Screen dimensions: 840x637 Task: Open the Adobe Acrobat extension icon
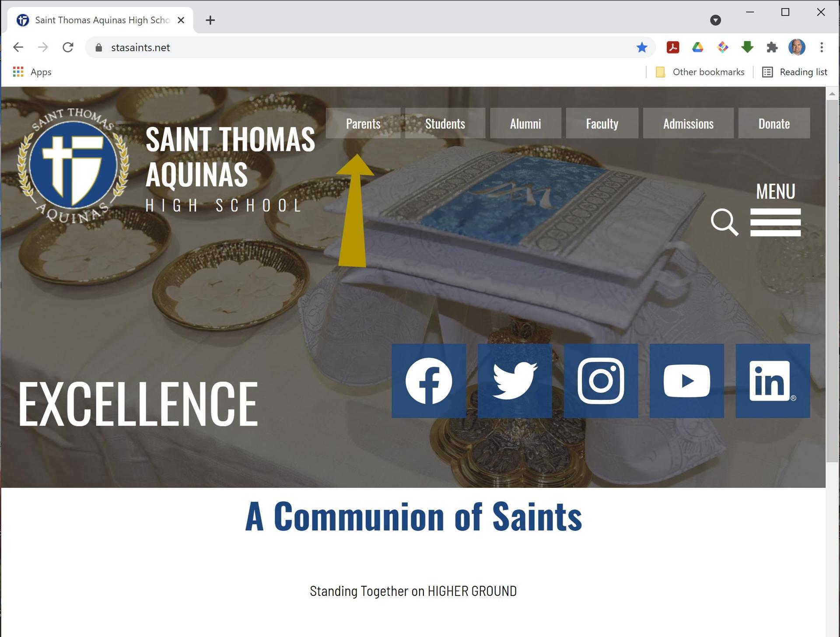point(673,47)
